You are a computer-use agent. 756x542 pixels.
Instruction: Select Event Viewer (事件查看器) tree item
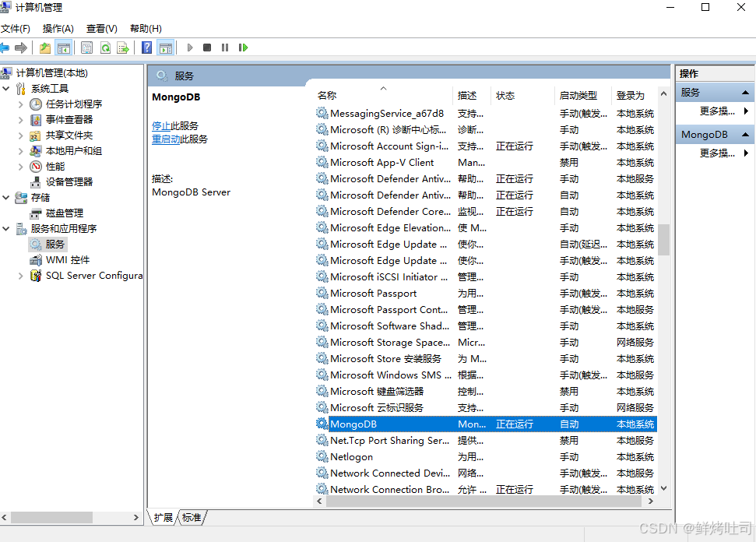[x=69, y=120]
